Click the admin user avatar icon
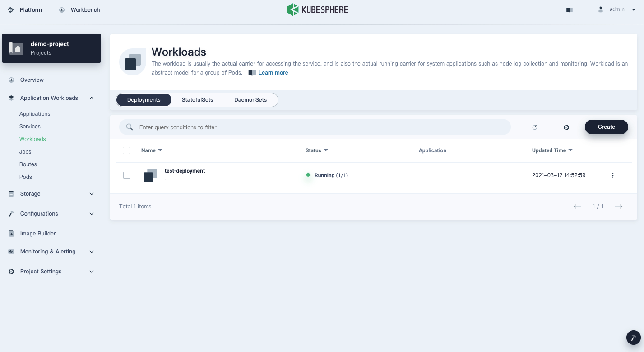The height and width of the screenshot is (352, 644). (x=601, y=9)
